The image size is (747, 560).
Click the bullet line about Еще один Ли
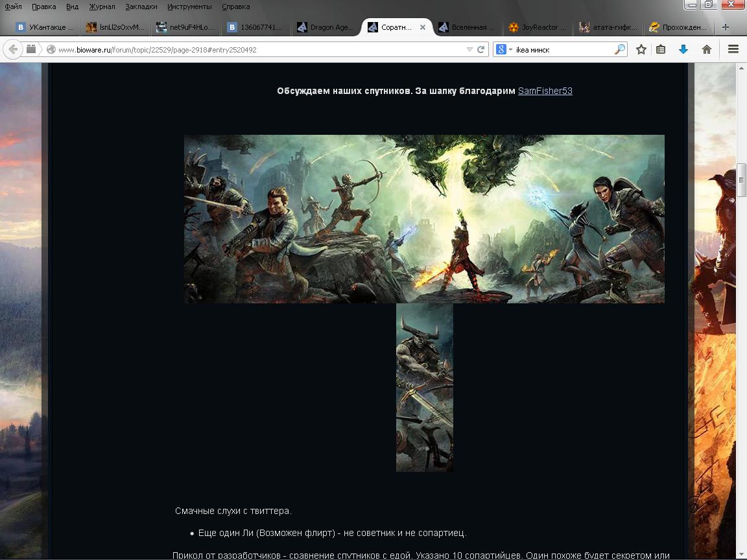pos(332,533)
